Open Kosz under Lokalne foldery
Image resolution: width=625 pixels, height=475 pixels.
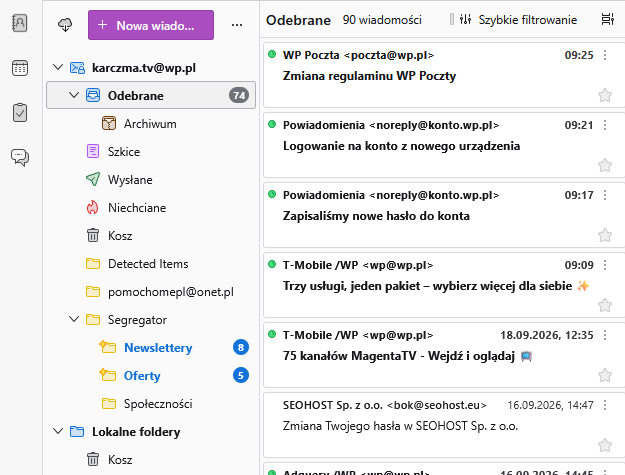pos(151,459)
